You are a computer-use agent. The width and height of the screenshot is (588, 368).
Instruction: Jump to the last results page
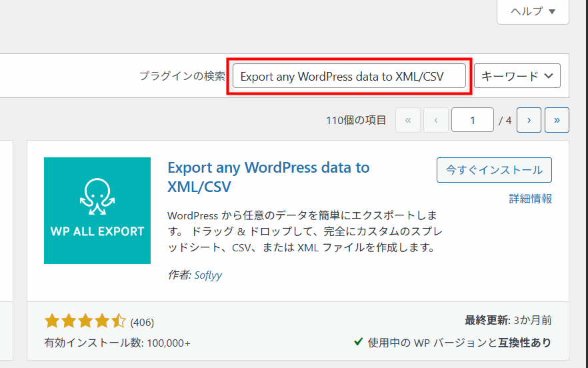coord(557,120)
